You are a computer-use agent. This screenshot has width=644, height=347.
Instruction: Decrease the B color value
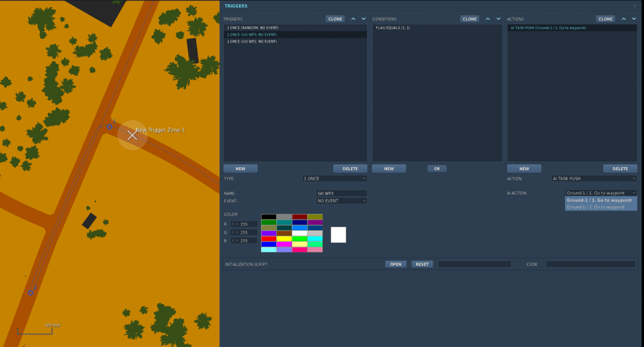coord(233,241)
